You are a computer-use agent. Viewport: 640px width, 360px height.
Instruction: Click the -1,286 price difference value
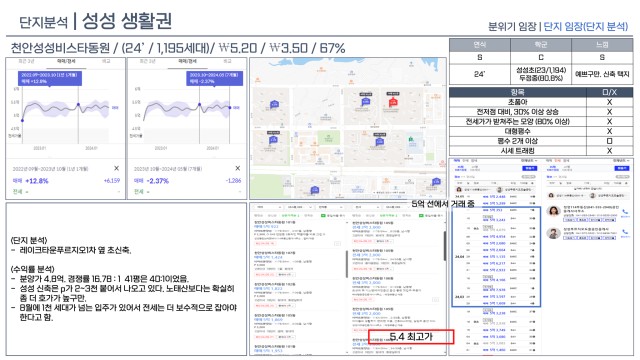coord(233,180)
